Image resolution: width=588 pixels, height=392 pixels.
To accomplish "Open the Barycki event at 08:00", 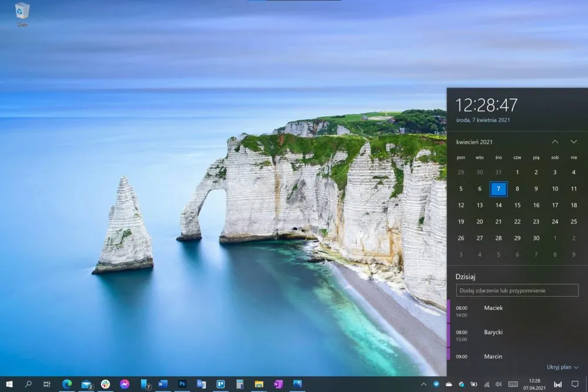I will [517, 336].
